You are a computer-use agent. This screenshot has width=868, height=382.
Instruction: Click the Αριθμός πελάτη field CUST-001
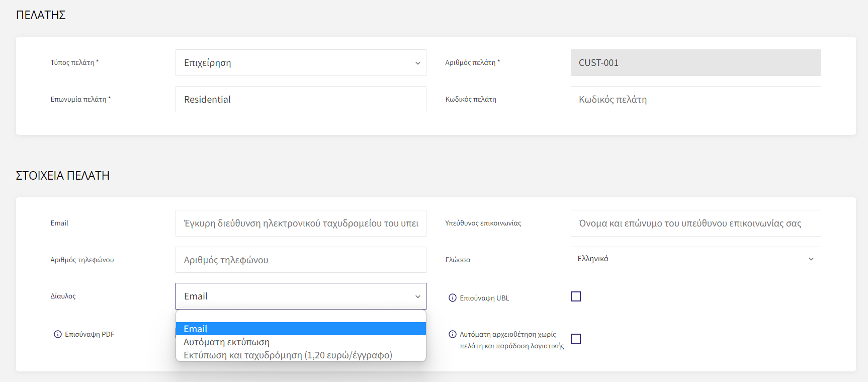pos(696,63)
